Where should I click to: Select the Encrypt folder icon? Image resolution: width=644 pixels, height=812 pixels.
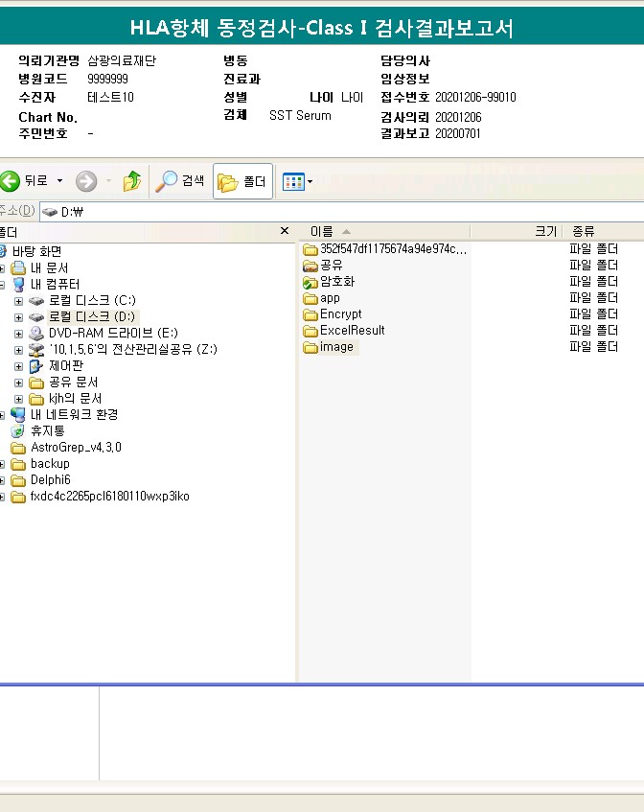(x=310, y=314)
